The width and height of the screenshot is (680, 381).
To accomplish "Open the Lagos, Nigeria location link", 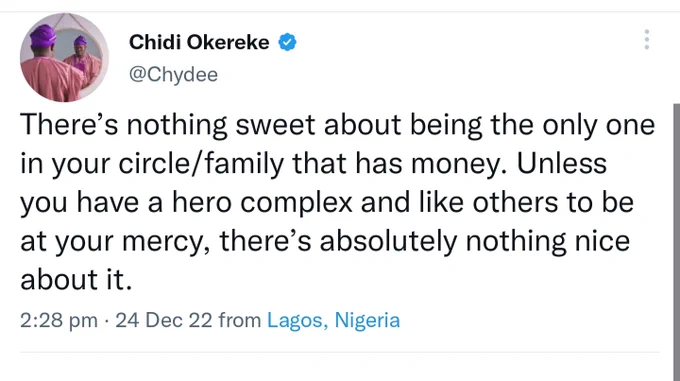I will click(333, 320).
